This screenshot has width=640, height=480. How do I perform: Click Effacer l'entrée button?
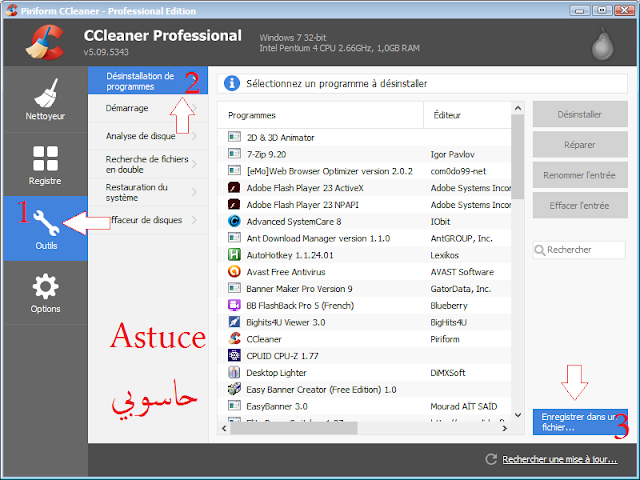580,205
